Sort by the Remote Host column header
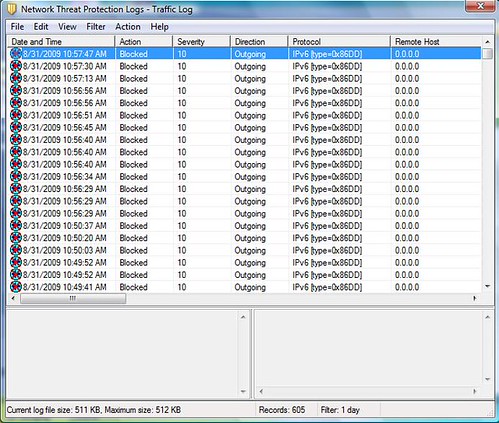 coord(436,42)
